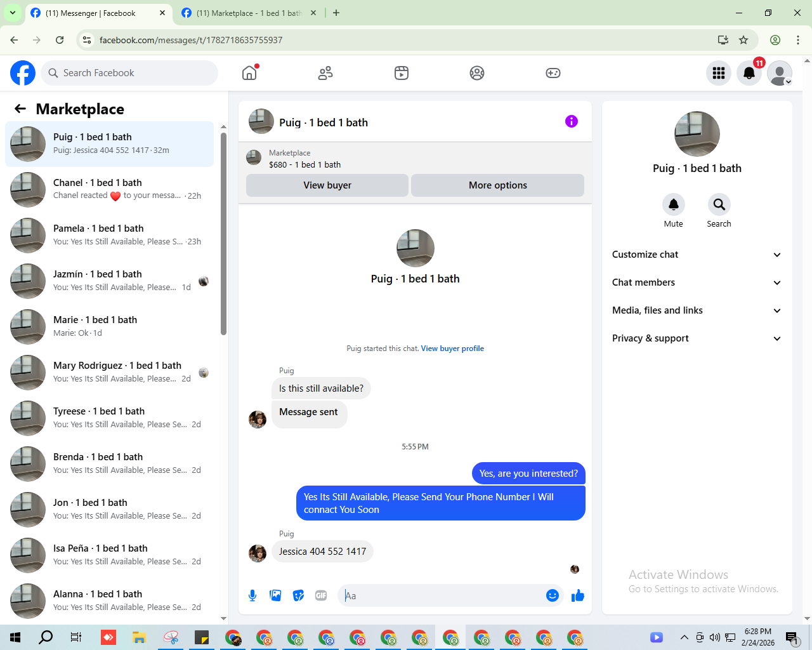
Task: Open the Video (Reels) icon in navigation
Action: click(402, 73)
